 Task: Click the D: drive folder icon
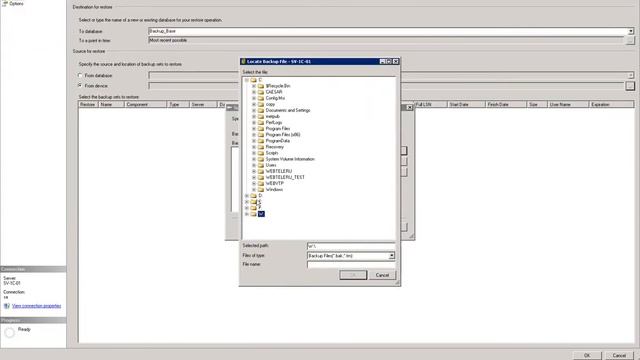[253, 196]
